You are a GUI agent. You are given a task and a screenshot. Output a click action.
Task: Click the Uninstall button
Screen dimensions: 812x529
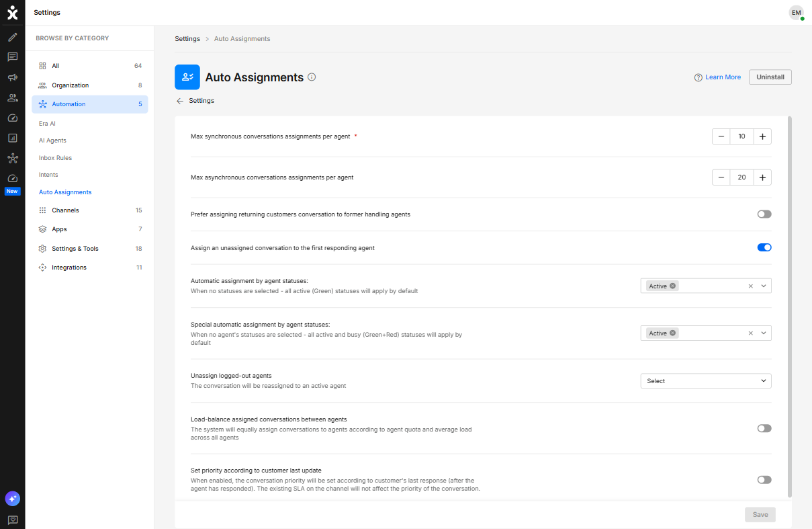(x=770, y=77)
